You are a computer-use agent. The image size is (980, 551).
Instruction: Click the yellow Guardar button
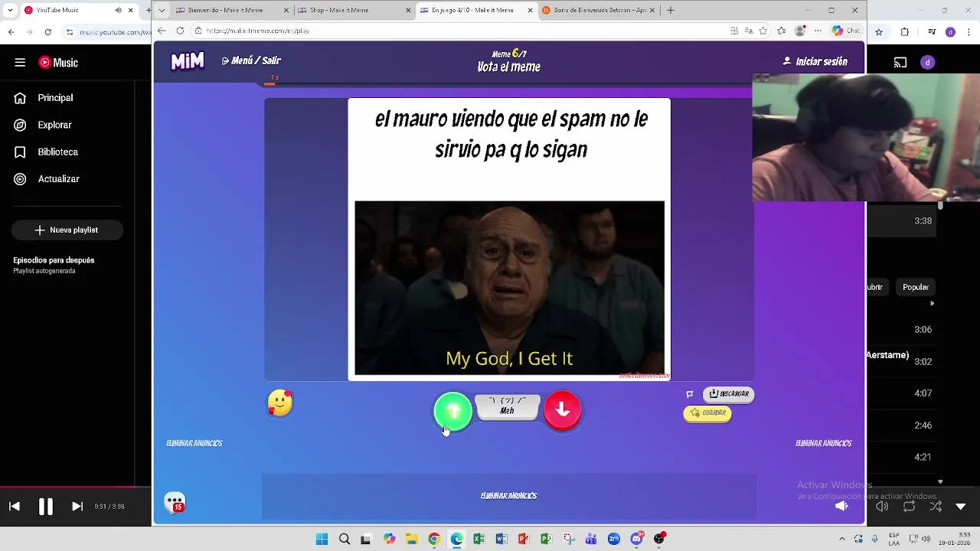(x=707, y=413)
